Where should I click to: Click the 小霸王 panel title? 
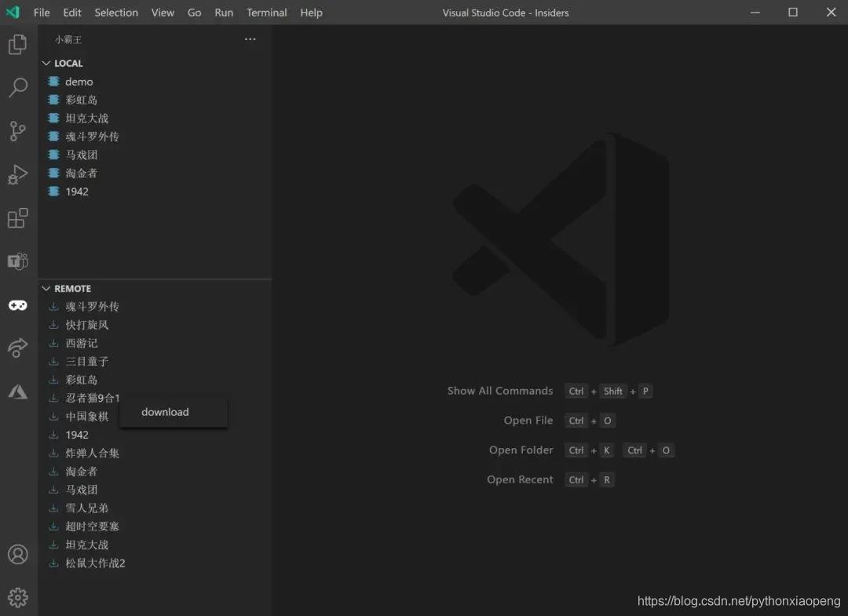click(x=68, y=39)
